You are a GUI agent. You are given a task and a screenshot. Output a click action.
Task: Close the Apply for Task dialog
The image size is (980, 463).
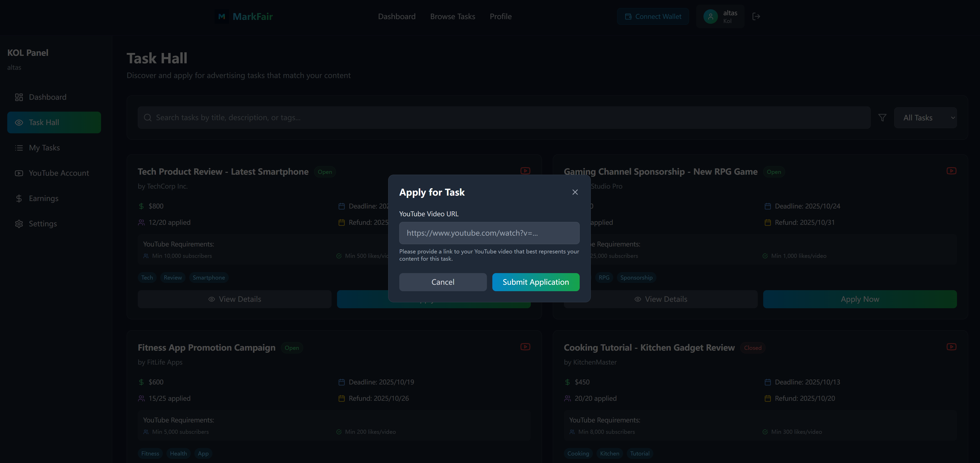click(x=575, y=192)
